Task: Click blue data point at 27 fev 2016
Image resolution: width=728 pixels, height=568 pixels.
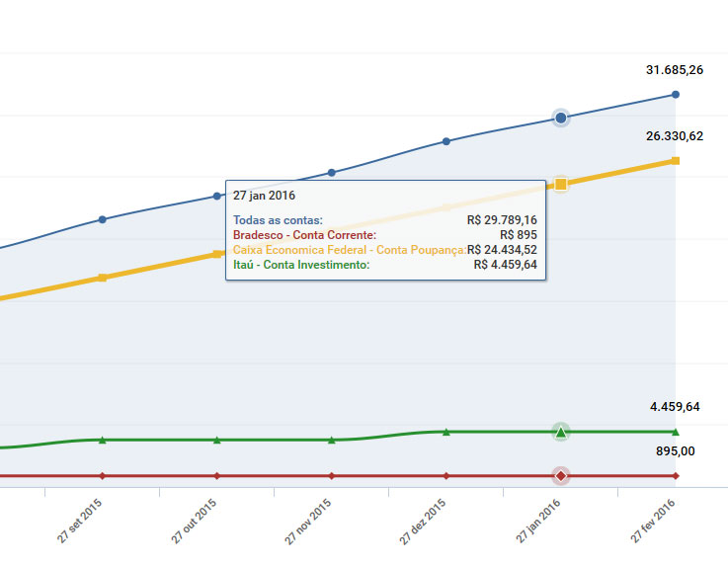Action: [676, 94]
